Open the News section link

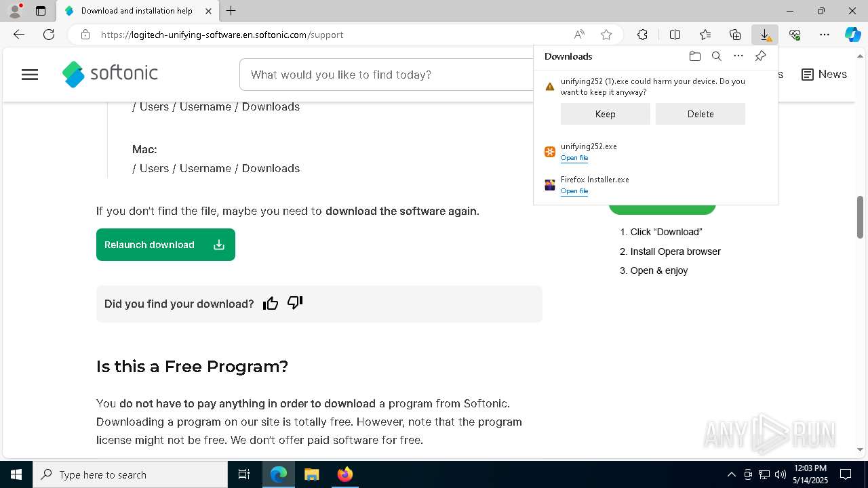[x=824, y=75]
